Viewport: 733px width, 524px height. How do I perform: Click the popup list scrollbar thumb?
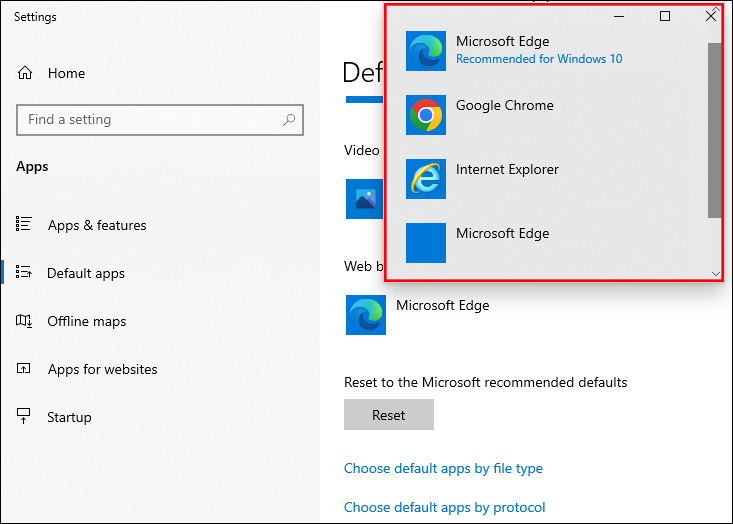click(714, 130)
